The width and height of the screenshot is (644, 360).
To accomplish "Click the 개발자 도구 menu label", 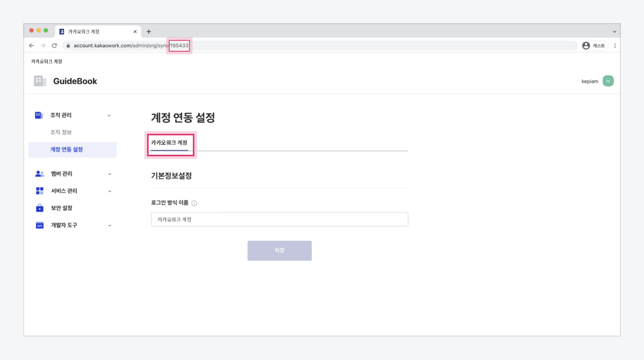I will pos(64,225).
